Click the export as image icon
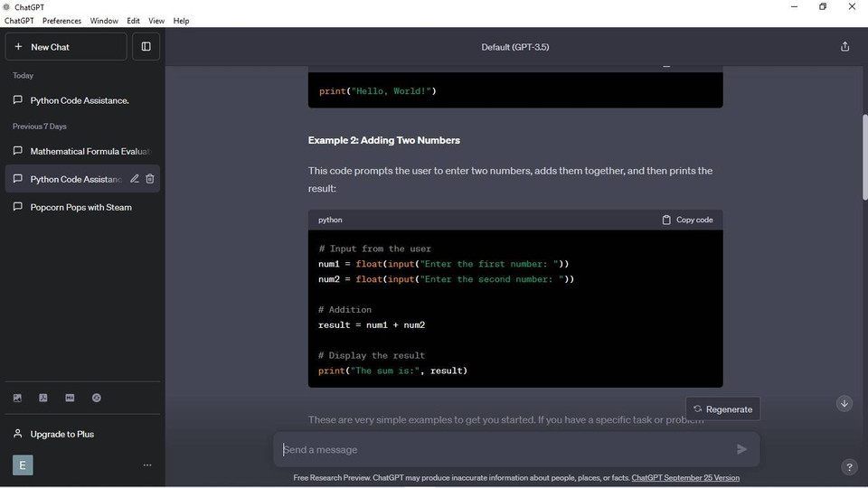 pos(17,398)
